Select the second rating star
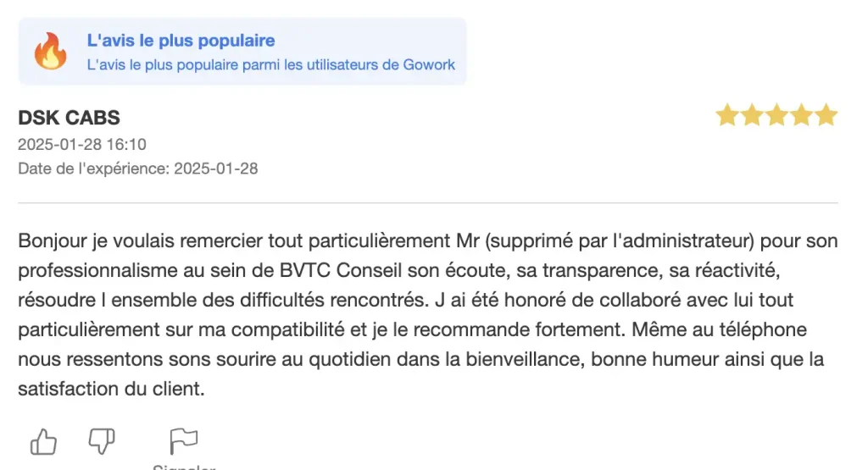Image resolution: width=868 pixels, height=470 pixels. point(752,115)
